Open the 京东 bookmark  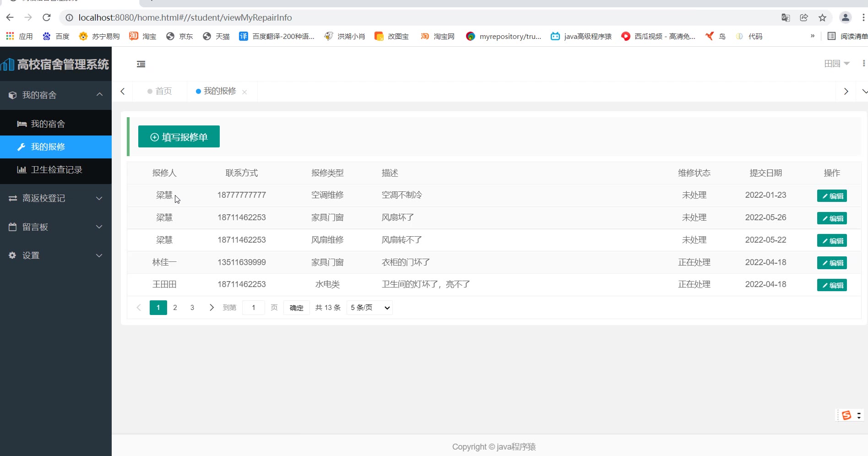pos(179,36)
